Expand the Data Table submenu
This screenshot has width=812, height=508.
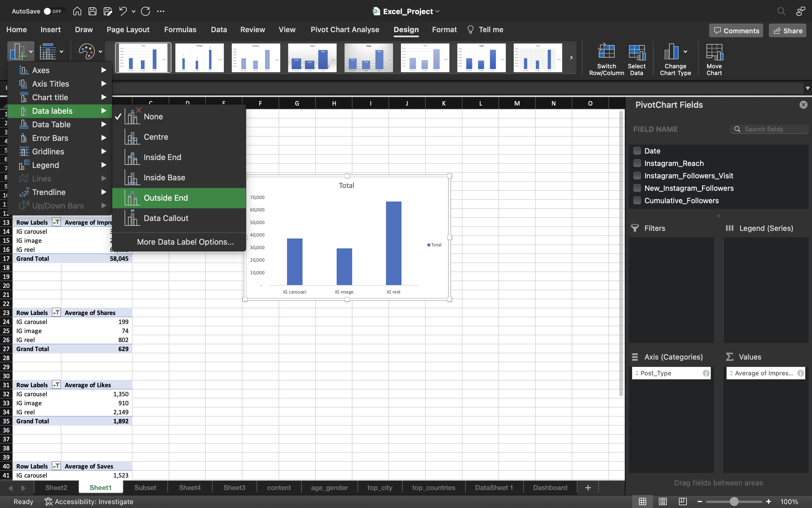pyautogui.click(x=60, y=124)
